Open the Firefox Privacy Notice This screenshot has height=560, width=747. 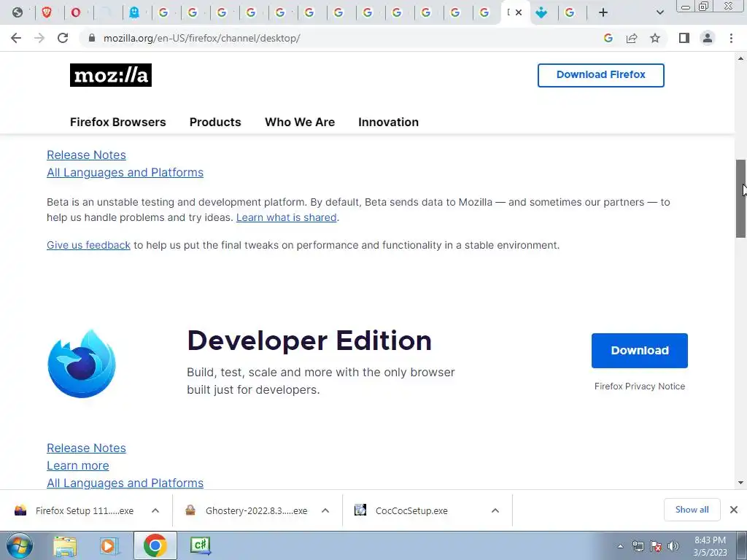click(x=639, y=386)
